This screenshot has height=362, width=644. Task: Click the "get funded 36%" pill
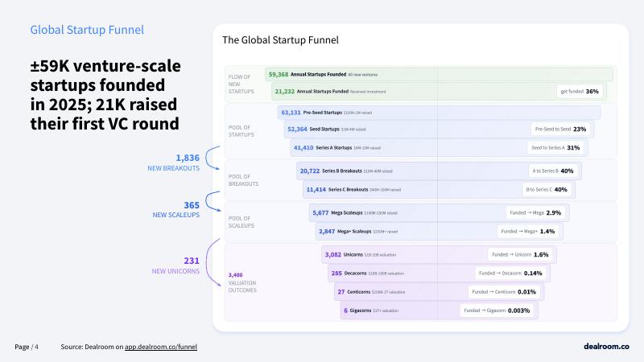[580, 92]
